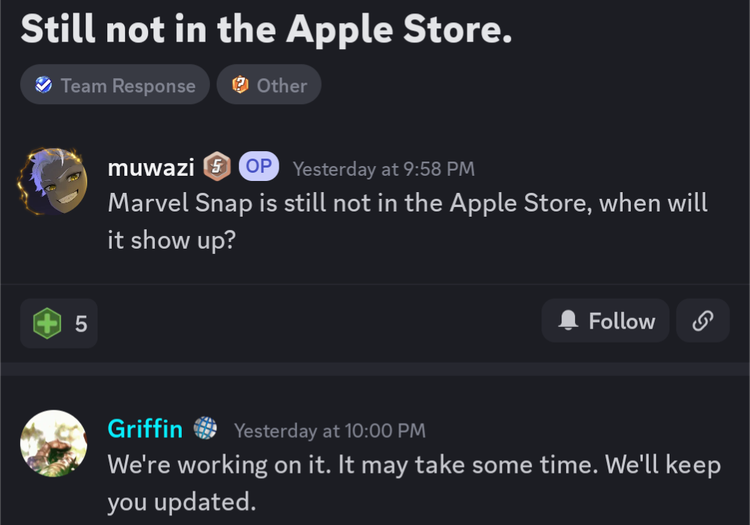Click the Team Response tag checkmark icon
Image resolution: width=750 pixels, height=525 pixels.
(x=44, y=85)
